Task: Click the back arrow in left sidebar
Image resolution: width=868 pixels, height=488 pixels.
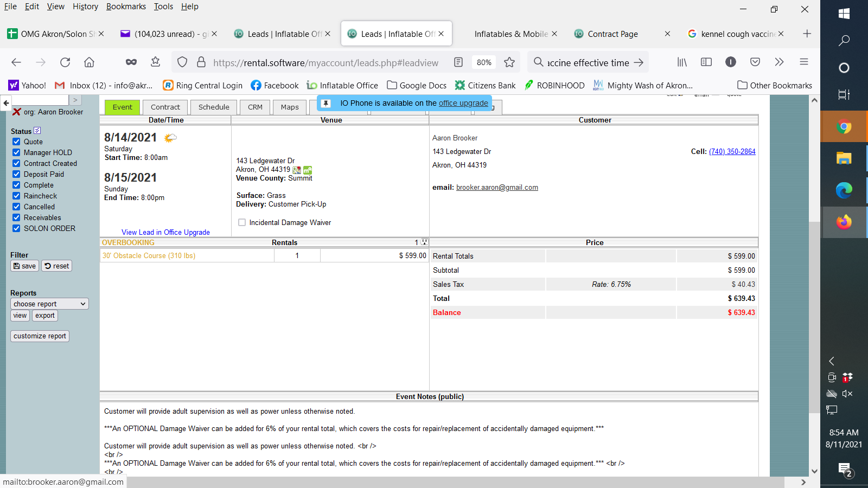Action: 6,102
